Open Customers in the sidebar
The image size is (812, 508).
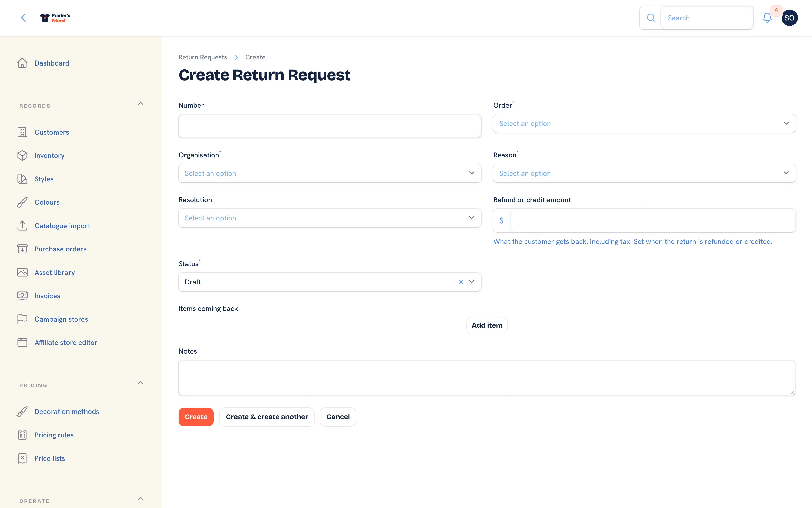point(52,132)
